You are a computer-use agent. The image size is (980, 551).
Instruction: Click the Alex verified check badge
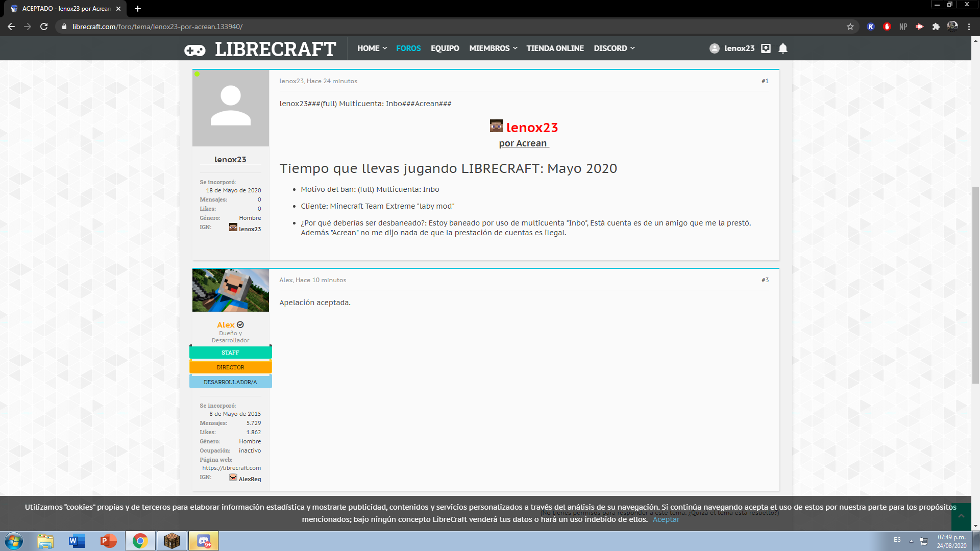point(240,325)
